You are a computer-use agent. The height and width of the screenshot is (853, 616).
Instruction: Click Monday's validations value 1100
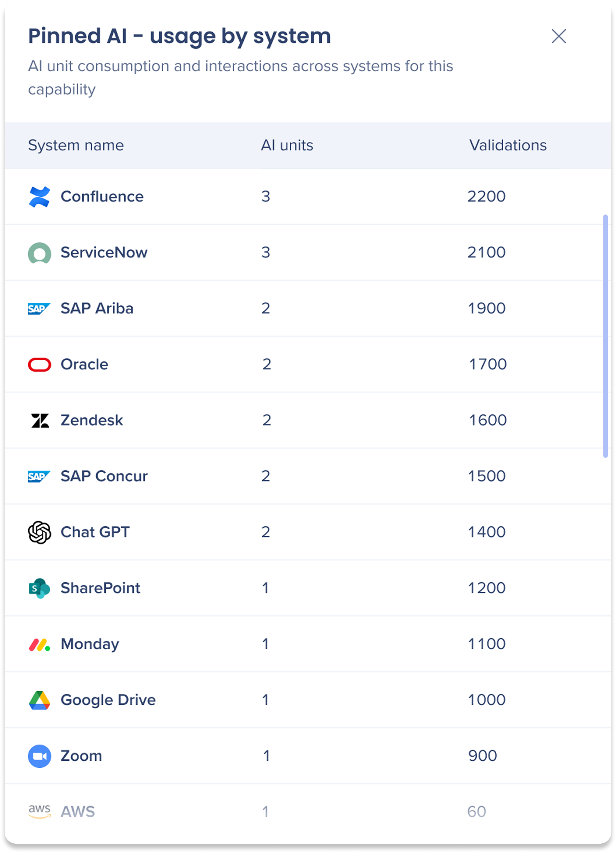pyautogui.click(x=486, y=644)
